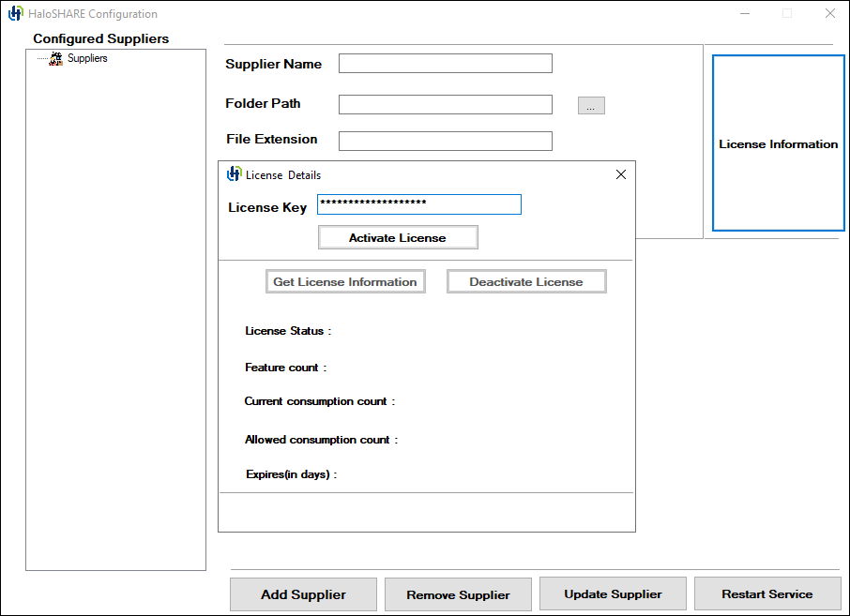Click Update Supplier
The height and width of the screenshot is (616, 850).
613,593
